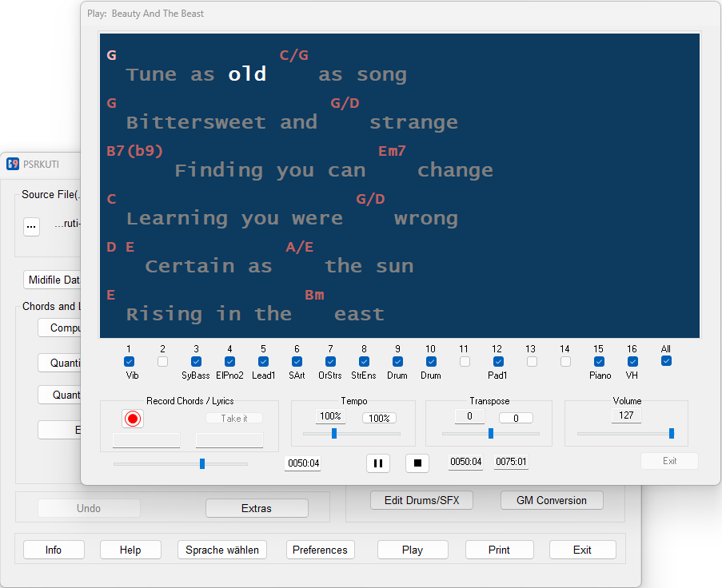722x588 pixels.
Task: Start recording chords and lyrics
Action: pos(133,418)
